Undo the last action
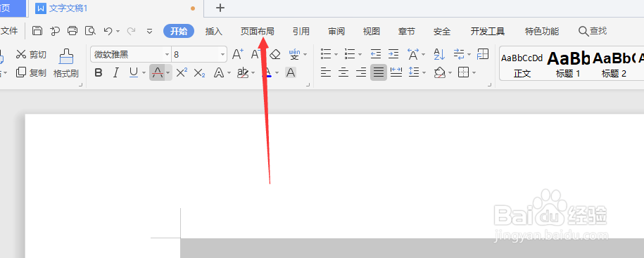Image resolution: width=644 pixels, height=258 pixels. 108,31
